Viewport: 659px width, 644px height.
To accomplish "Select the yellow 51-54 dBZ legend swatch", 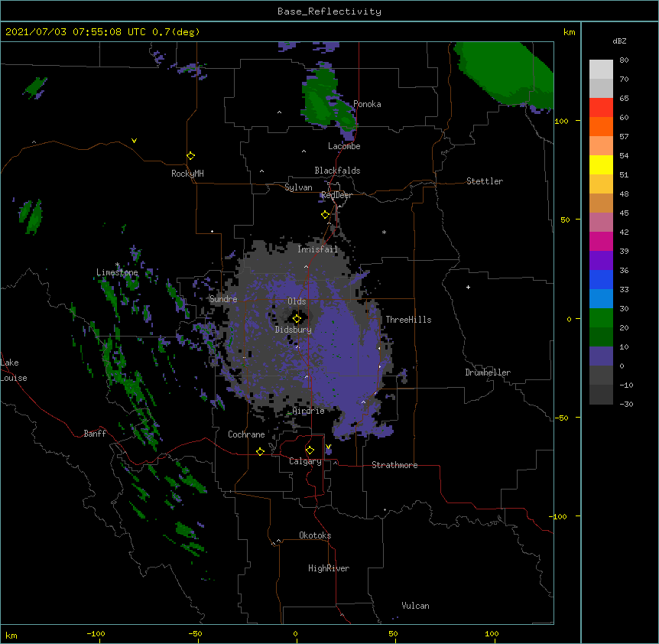I will [601, 164].
